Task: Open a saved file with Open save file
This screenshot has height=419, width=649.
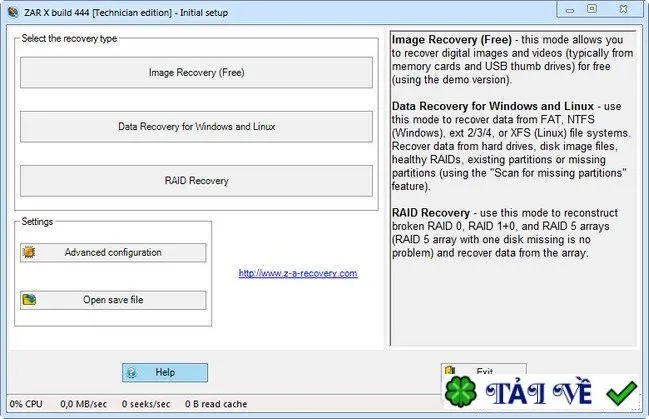Action: [x=113, y=300]
